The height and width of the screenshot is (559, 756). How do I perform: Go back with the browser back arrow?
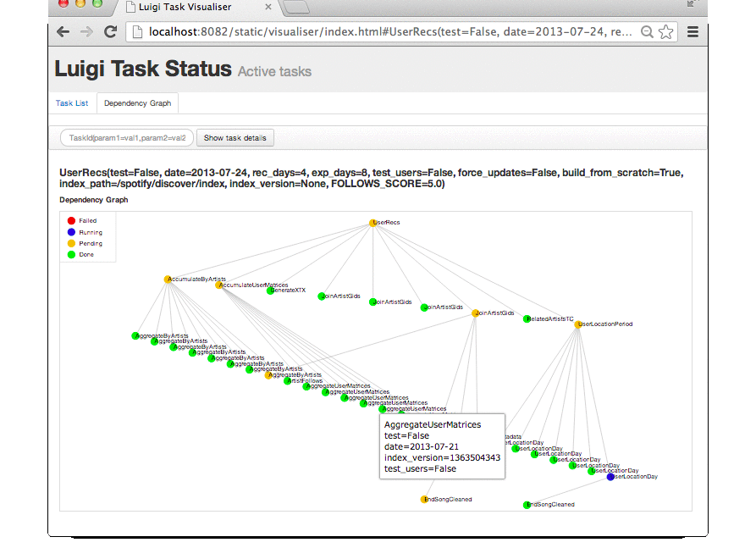63,32
